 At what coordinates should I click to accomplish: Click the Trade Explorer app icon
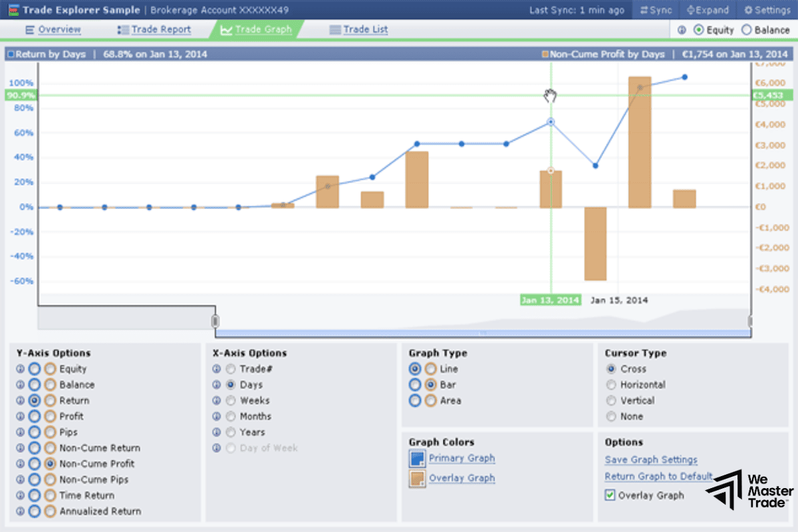coord(13,10)
